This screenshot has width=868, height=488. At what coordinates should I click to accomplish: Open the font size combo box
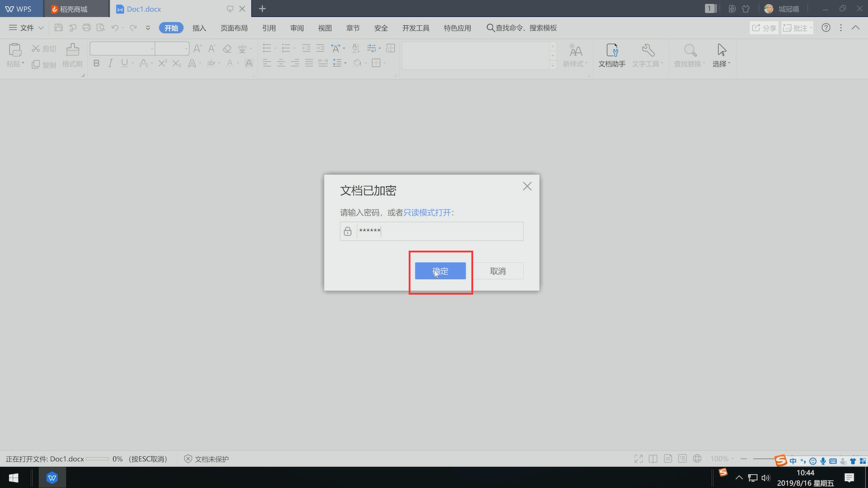point(172,49)
